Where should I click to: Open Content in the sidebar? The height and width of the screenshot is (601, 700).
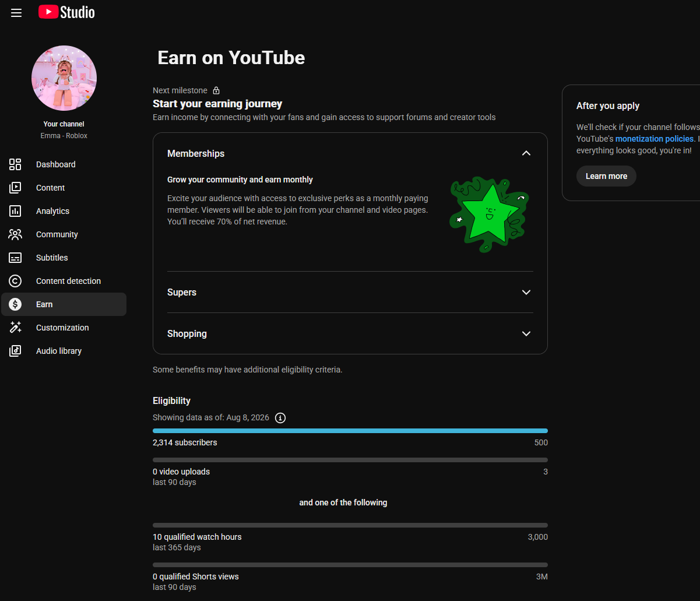pyautogui.click(x=64, y=188)
